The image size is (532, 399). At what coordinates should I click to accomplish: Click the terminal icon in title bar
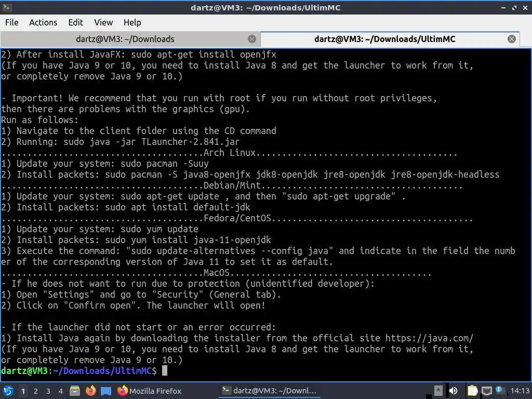(7, 7)
